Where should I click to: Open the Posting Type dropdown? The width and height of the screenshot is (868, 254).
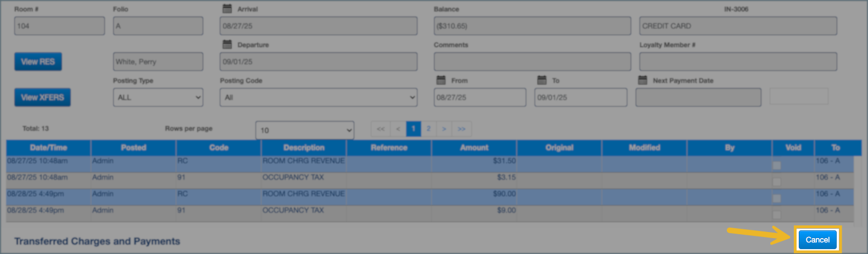[158, 97]
